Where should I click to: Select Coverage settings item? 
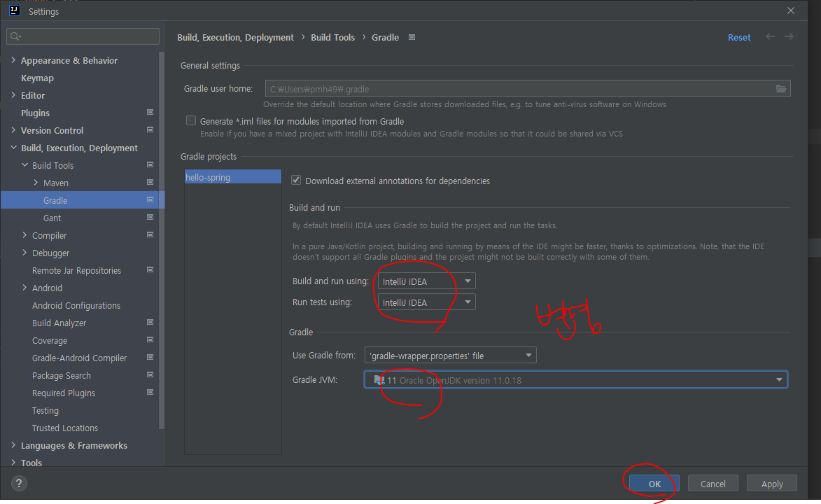[x=50, y=340]
